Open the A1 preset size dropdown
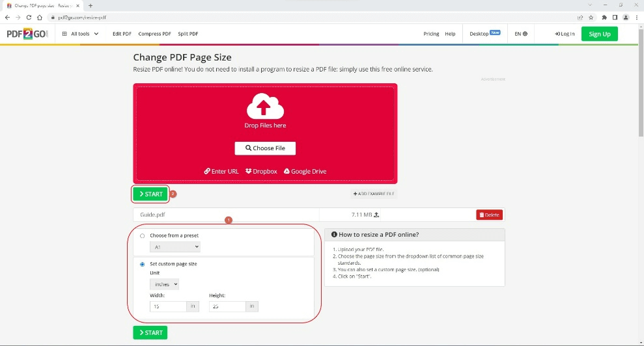Image resolution: width=644 pixels, height=346 pixels. pos(175,246)
